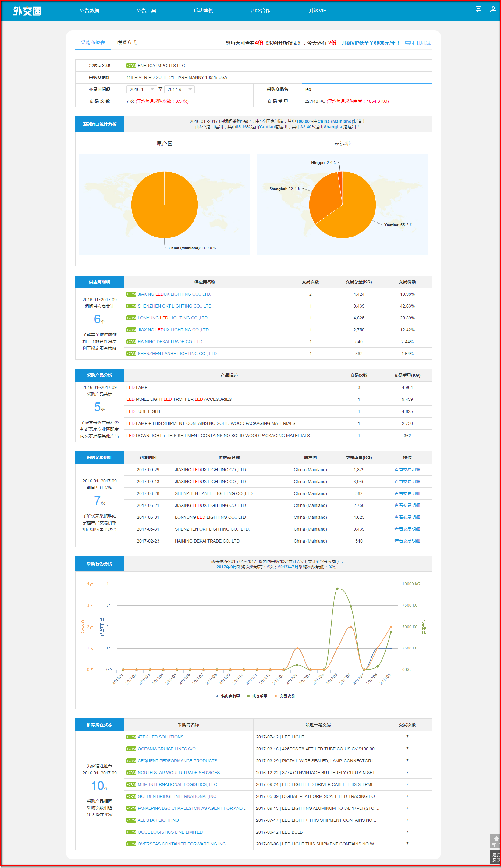Open the 外贸数据 menu item
The width and height of the screenshot is (501, 868).
90,11
